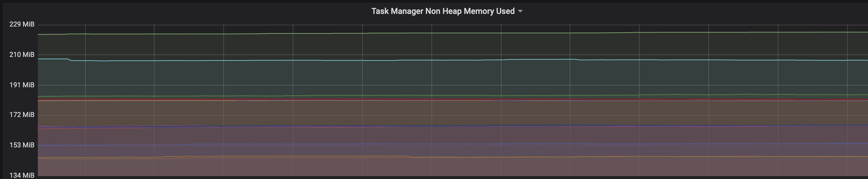This screenshot has width=868, height=179.
Task: Click the 210 MiB axis label
Action: 22,55
